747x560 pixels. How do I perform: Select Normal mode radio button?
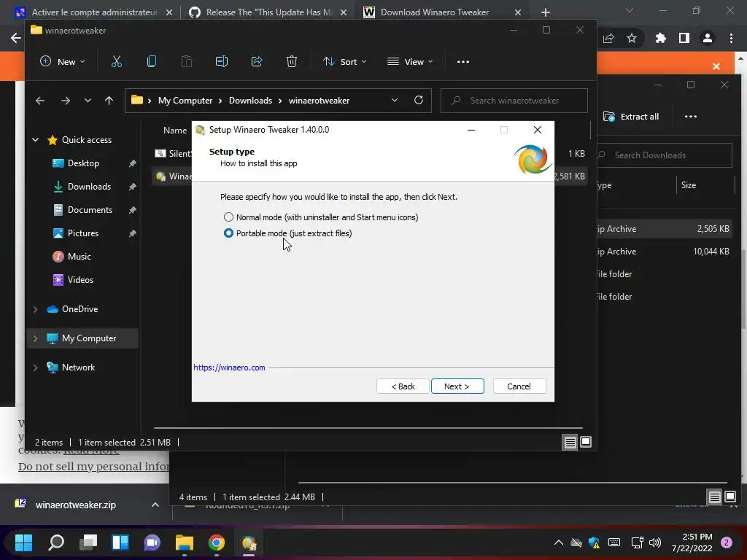tap(228, 217)
